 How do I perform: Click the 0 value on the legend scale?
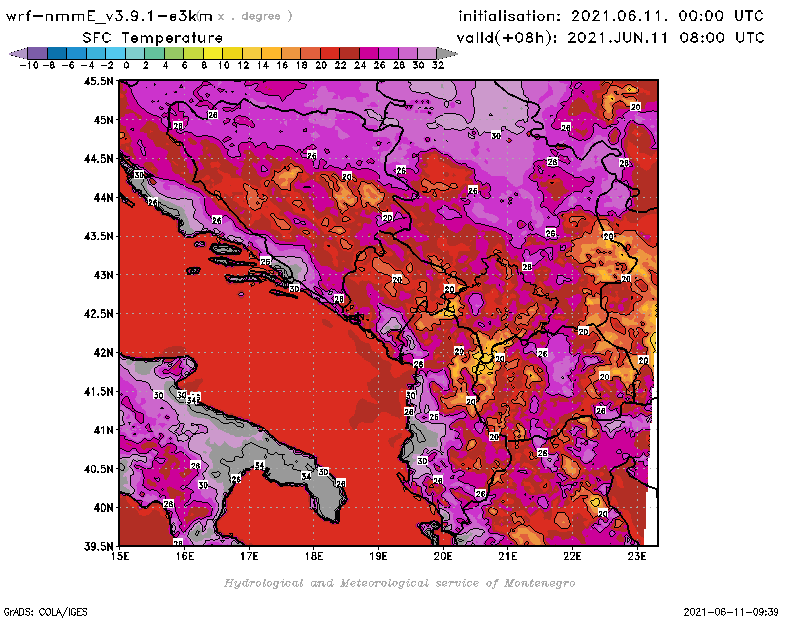(x=126, y=66)
